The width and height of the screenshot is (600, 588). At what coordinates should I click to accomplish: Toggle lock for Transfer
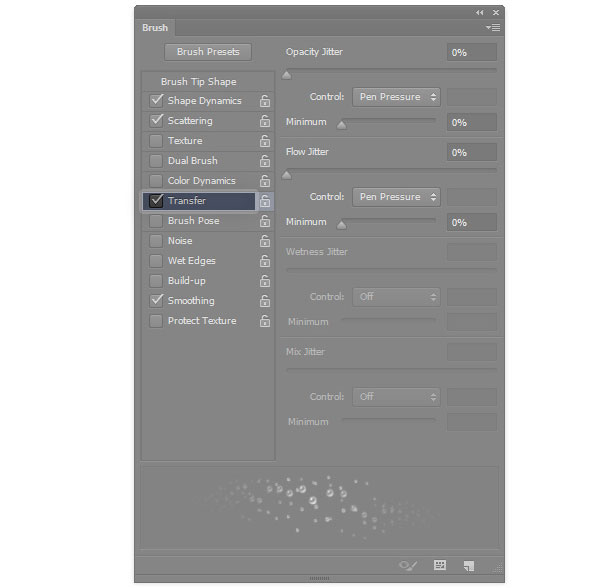click(265, 201)
